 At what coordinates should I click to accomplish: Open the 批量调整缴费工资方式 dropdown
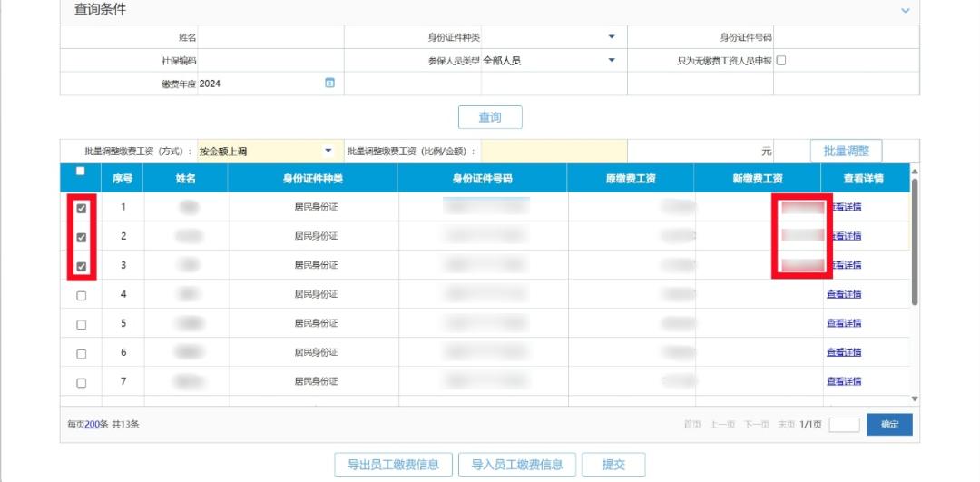click(x=328, y=152)
